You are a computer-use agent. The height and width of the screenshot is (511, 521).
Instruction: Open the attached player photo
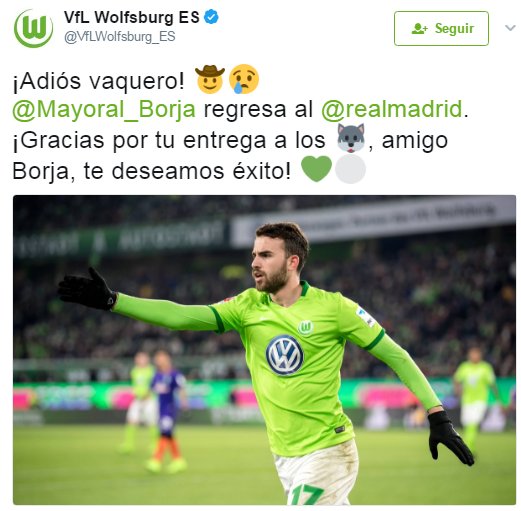pos(264,350)
